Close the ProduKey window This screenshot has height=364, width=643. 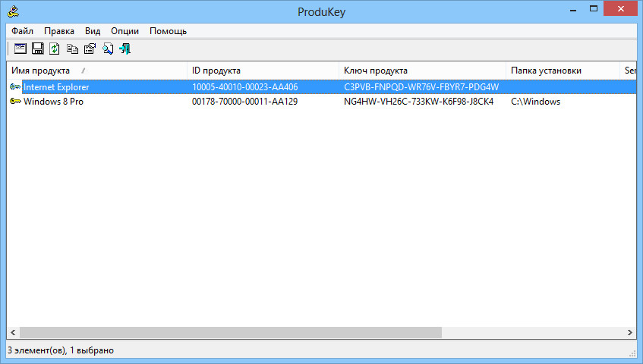tap(621, 9)
